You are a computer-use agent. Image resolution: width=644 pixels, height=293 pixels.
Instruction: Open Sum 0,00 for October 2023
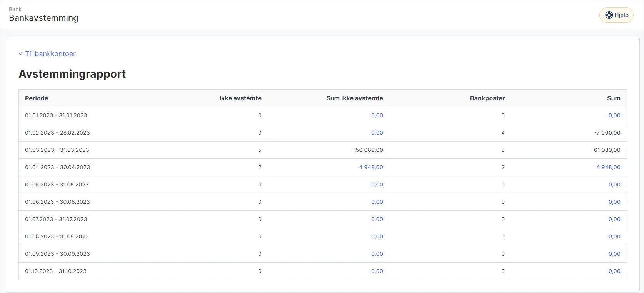(614, 271)
